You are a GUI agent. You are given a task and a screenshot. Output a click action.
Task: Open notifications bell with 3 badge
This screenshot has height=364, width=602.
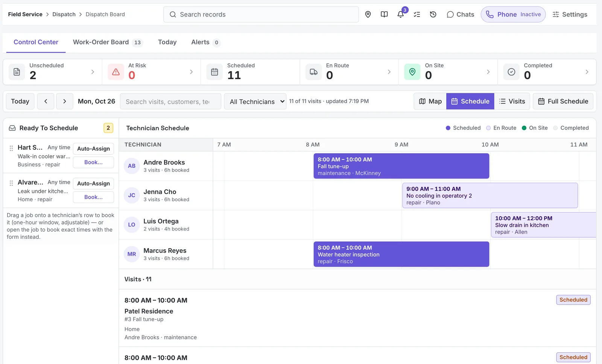coord(401,14)
